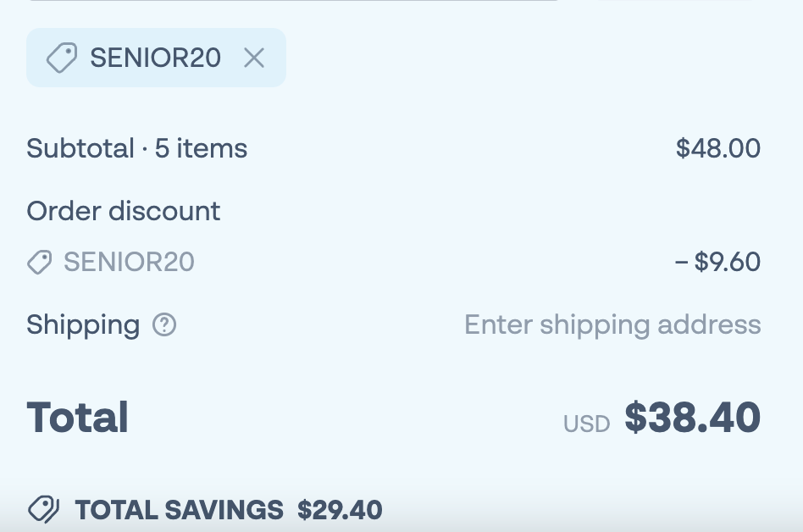The height and width of the screenshot is (532, 803).
Task: Click the Order discount label
Action: 124,211
